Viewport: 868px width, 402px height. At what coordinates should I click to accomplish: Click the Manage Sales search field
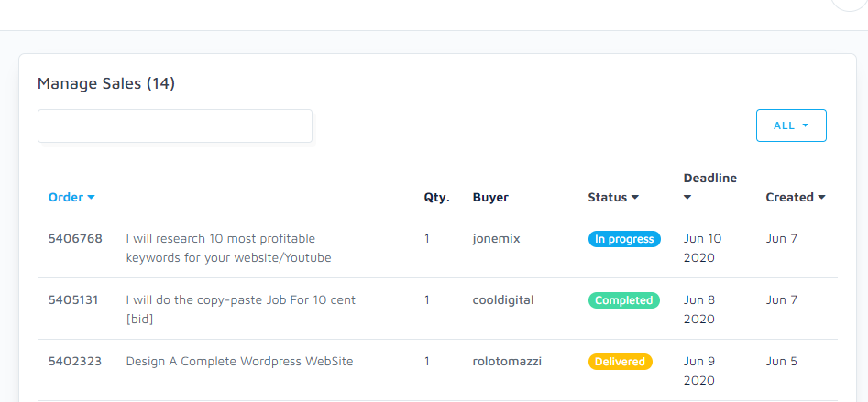(x=175, y=126)
